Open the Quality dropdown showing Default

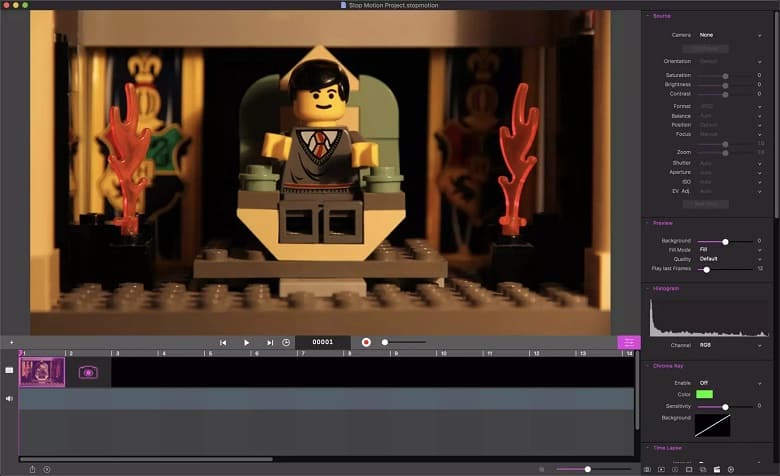730,259
